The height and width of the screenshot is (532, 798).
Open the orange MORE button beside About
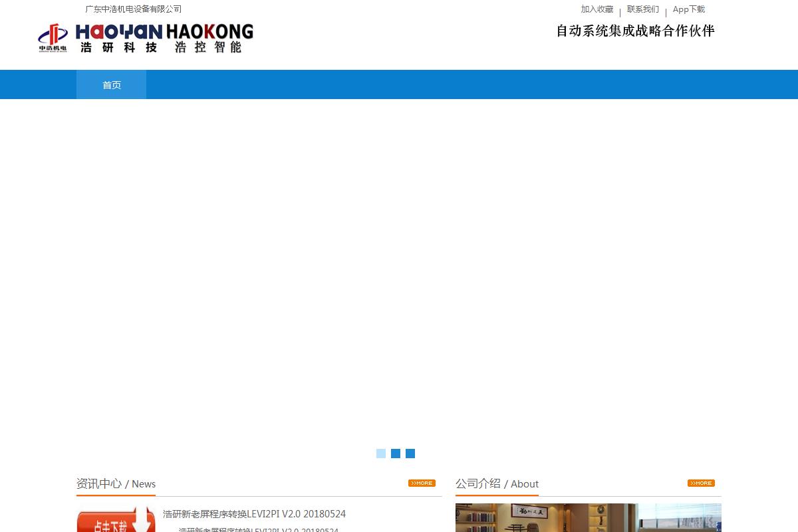[x=701, y=483]
